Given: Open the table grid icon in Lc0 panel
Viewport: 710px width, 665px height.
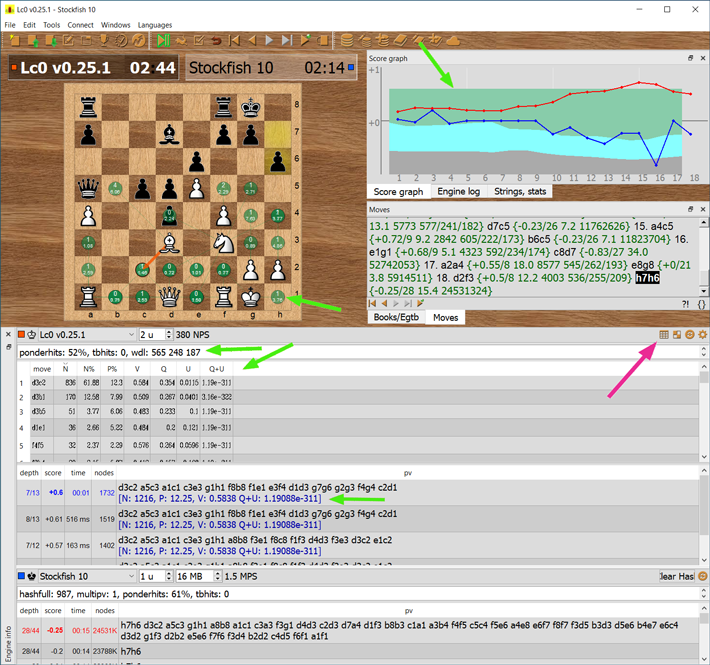Looking at the screenshot, I should click(663, 334).
